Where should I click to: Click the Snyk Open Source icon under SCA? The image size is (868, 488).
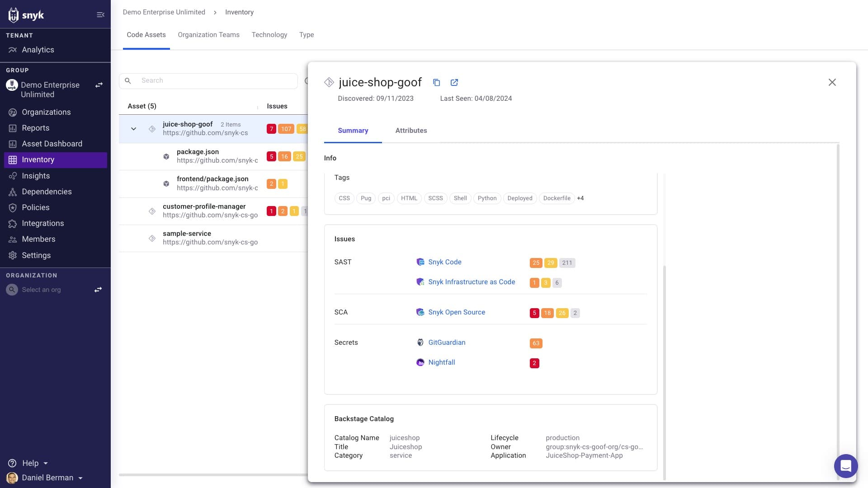420,312
